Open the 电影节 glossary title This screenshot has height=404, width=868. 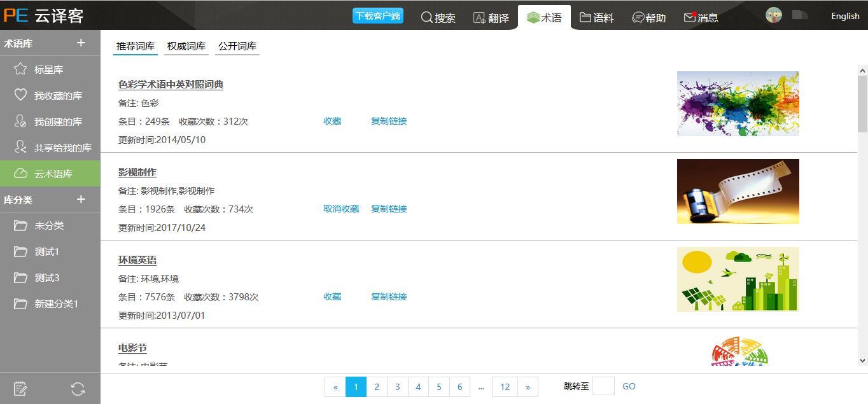coord(132,348)
